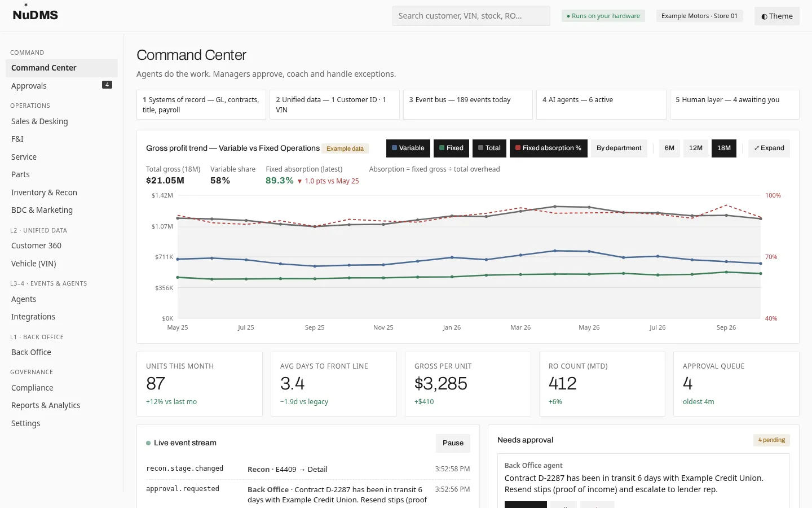Click the Back Office agent approval card
The image size is (812, 508).
click(643, 481)
